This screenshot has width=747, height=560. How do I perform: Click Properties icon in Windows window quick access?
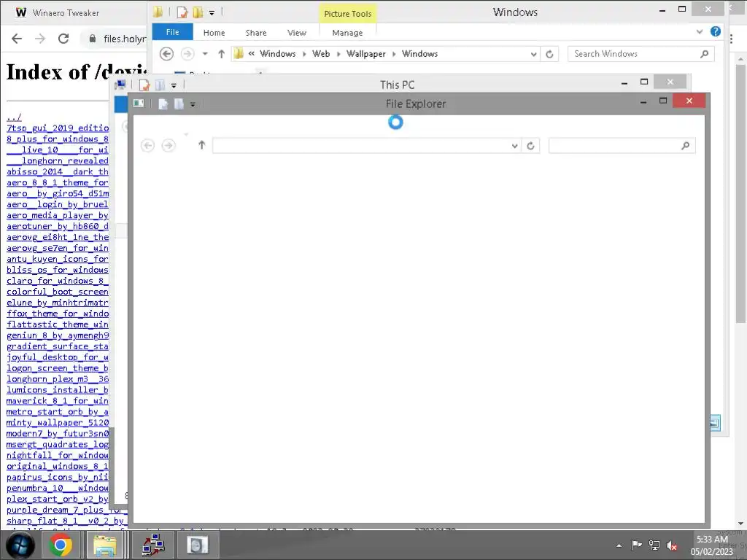pos(182,12)
